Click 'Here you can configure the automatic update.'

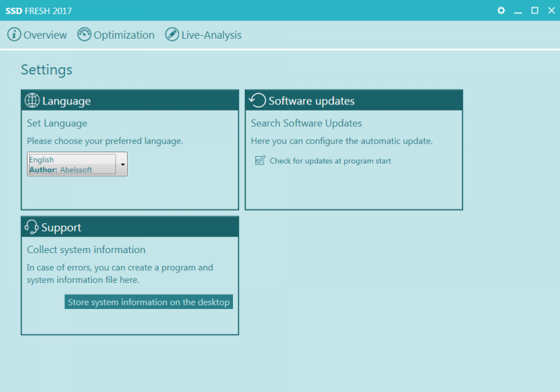[342, 141]
